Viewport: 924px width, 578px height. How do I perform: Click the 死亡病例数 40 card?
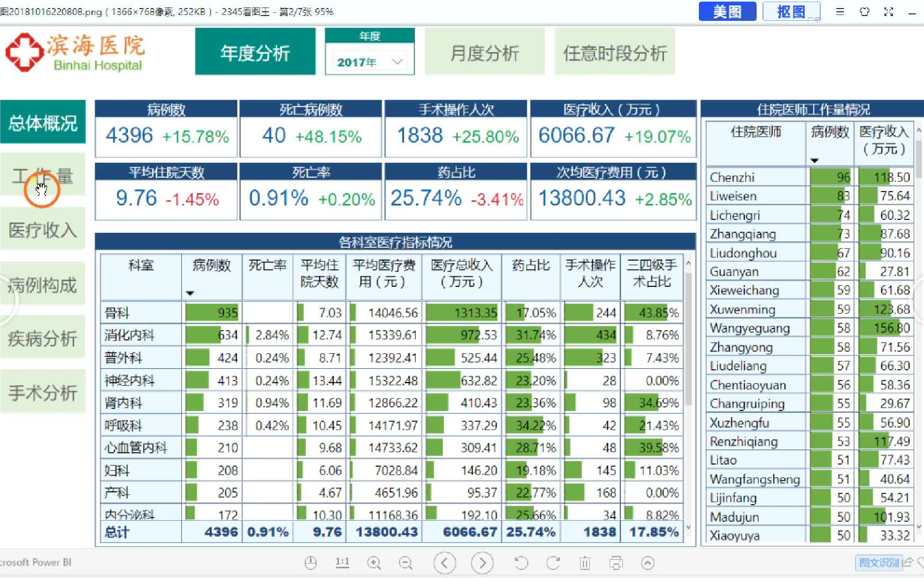311,128
